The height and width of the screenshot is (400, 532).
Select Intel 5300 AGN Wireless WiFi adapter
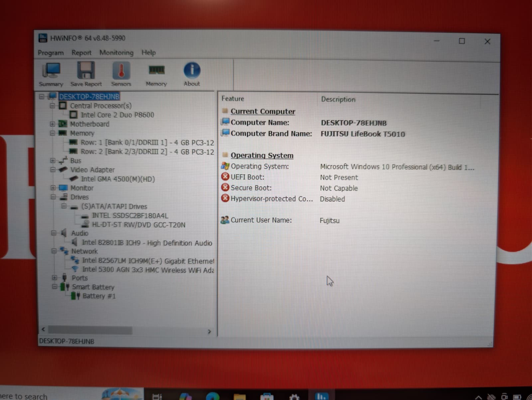coord(148,270)
